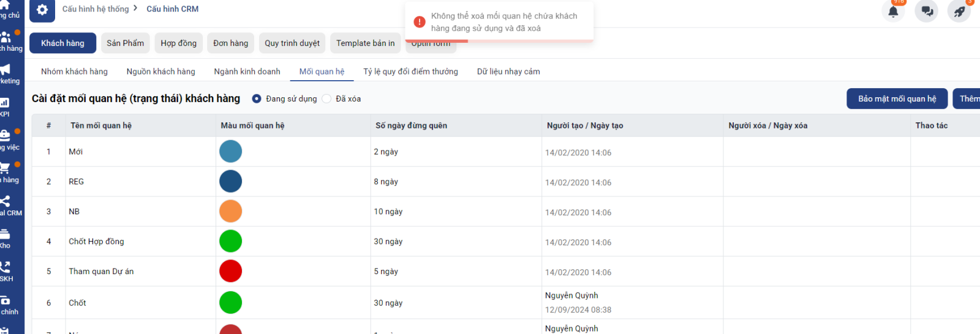Open the chat messages icon

click(x=927, y=11)
